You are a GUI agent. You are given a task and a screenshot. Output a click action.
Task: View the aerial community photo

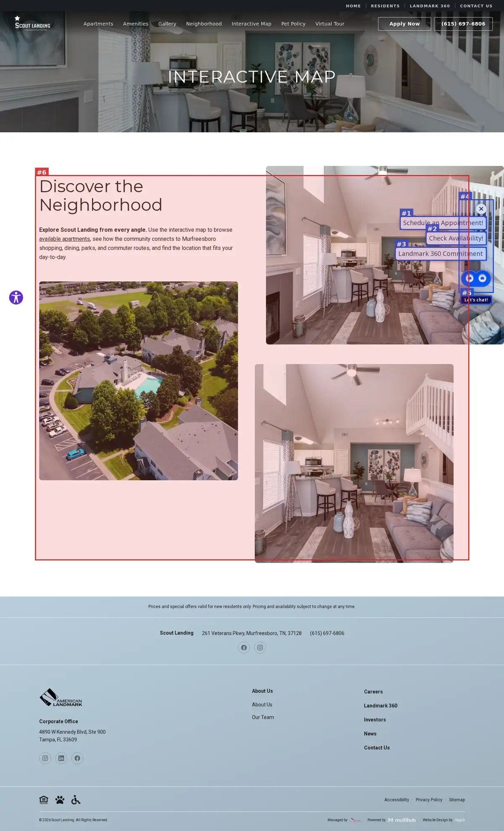coord(139,381)
